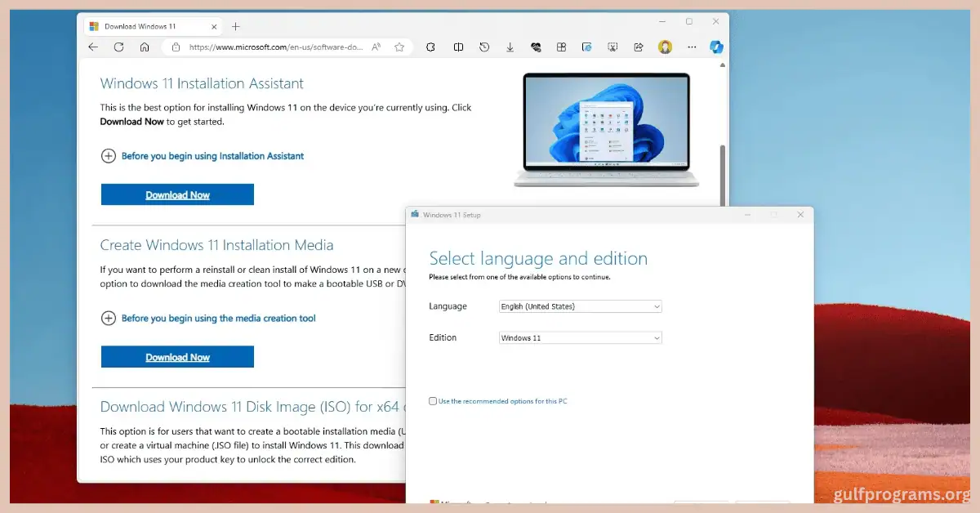Enable "Use the recommended options for this PC"

tap(432, 400)
